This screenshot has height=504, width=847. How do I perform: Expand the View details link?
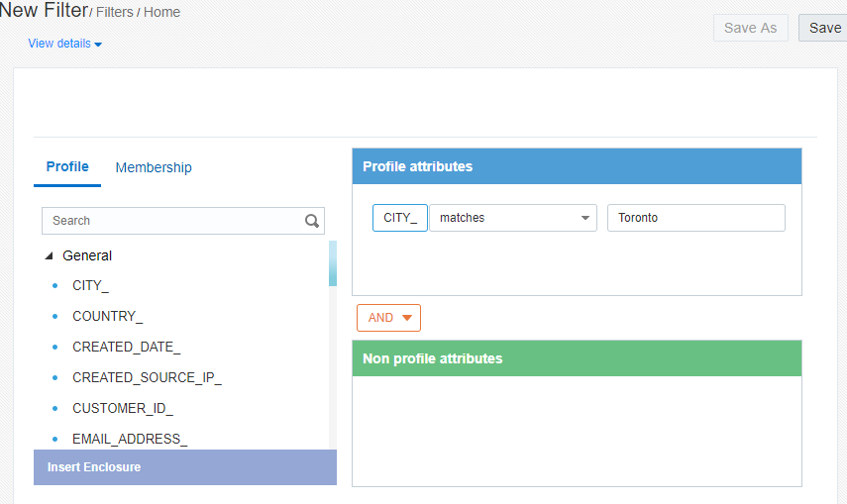pos(64,44)
